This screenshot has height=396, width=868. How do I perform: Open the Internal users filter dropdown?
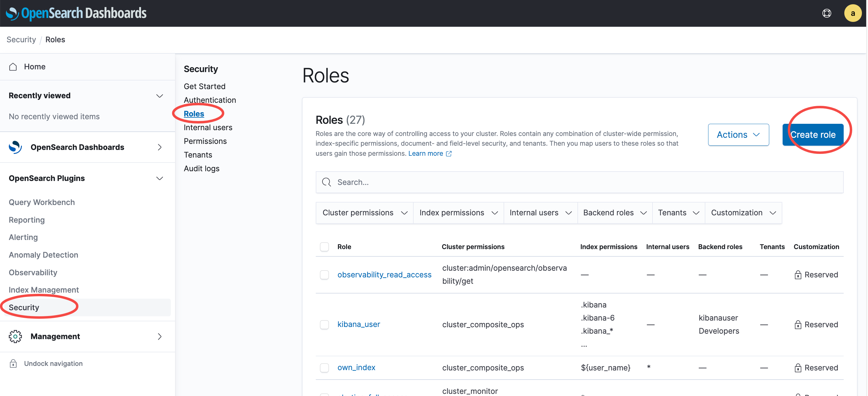(540, 213)
